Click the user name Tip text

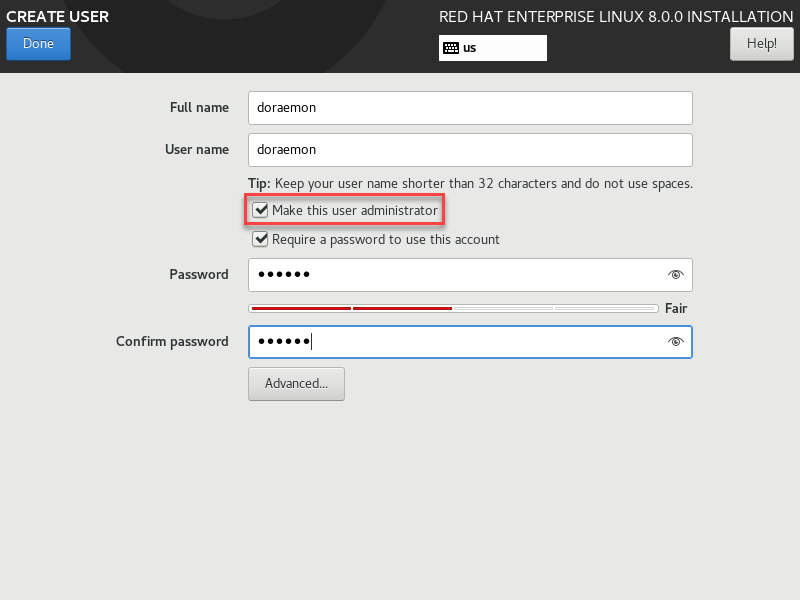(x=470, y=184)
